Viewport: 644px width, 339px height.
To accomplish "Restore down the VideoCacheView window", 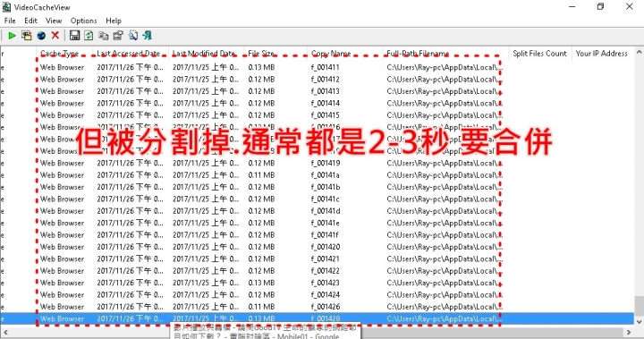I will pos(600,6).
